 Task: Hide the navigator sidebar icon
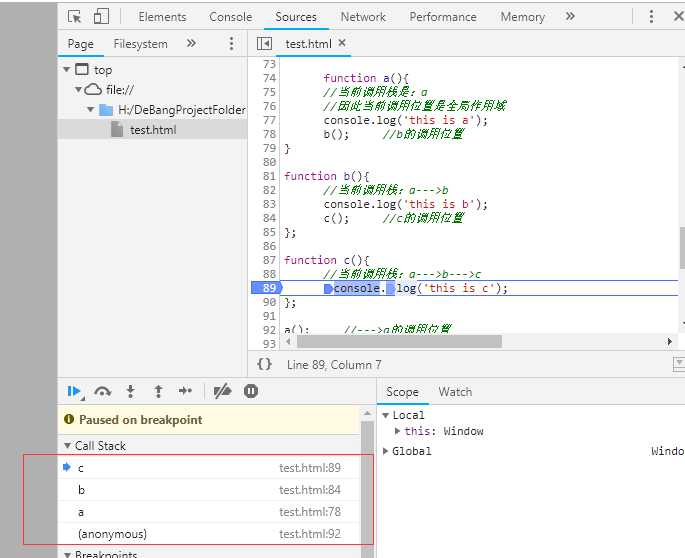[x=264, y=43]
